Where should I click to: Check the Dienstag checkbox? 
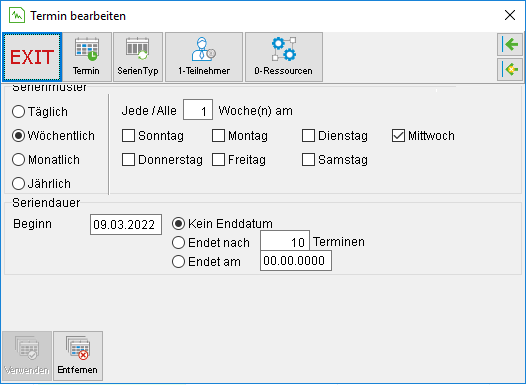pyautogui.click(x=308, y=136)
